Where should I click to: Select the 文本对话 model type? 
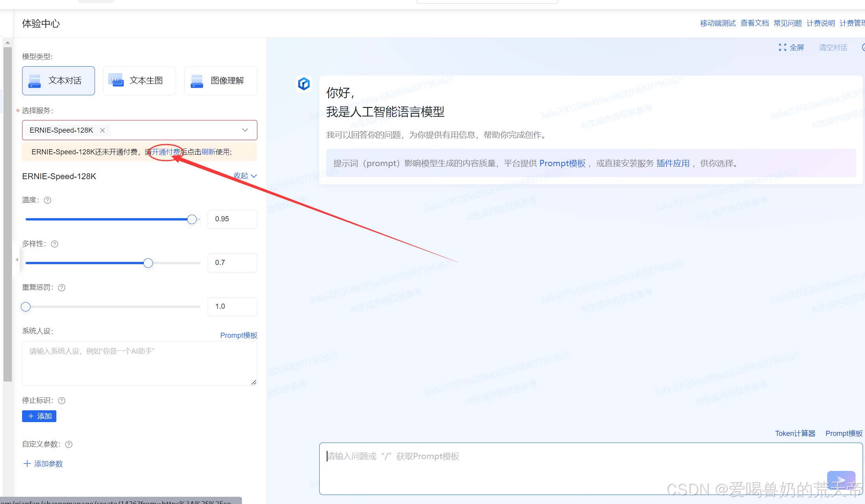58,81
